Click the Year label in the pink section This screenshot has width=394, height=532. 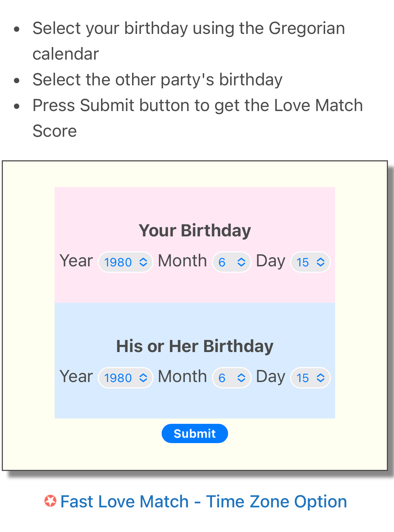click(x=76, y=261)
